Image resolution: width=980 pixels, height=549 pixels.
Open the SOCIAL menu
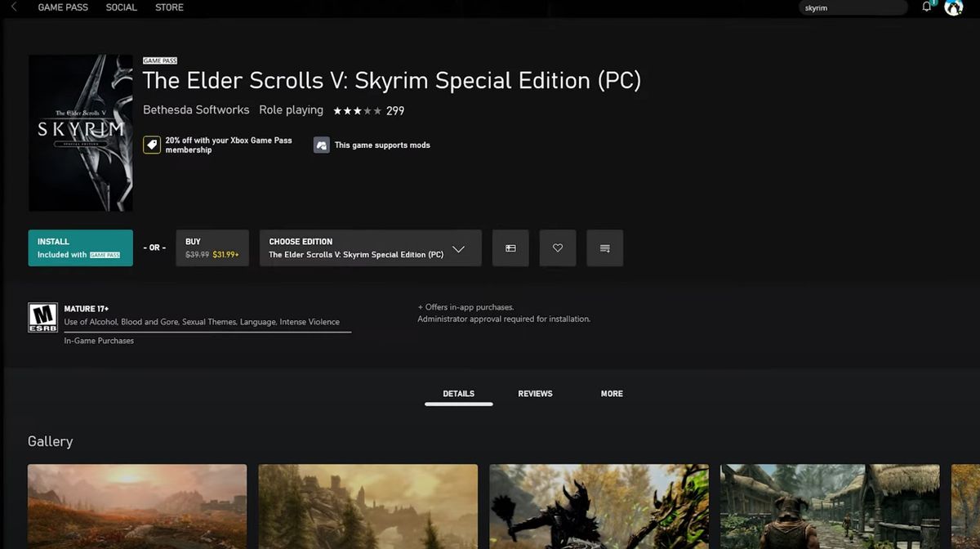[121, 7]
